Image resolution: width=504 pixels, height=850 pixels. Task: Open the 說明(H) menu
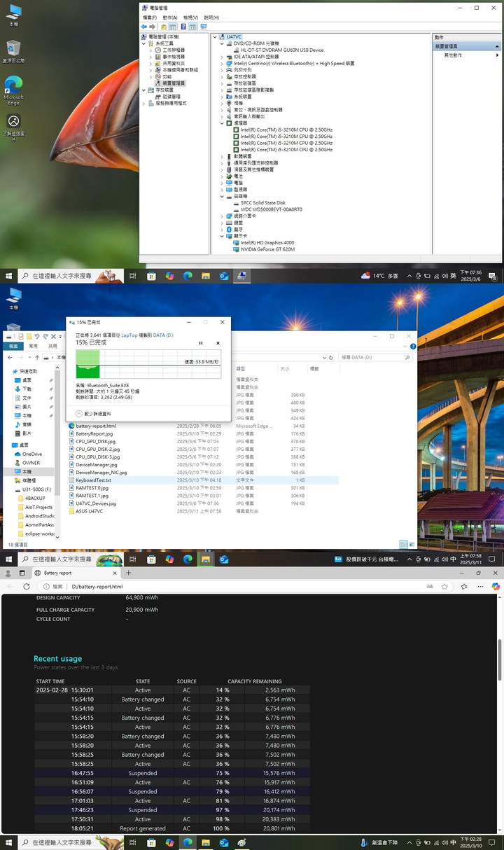click(211, 18)
